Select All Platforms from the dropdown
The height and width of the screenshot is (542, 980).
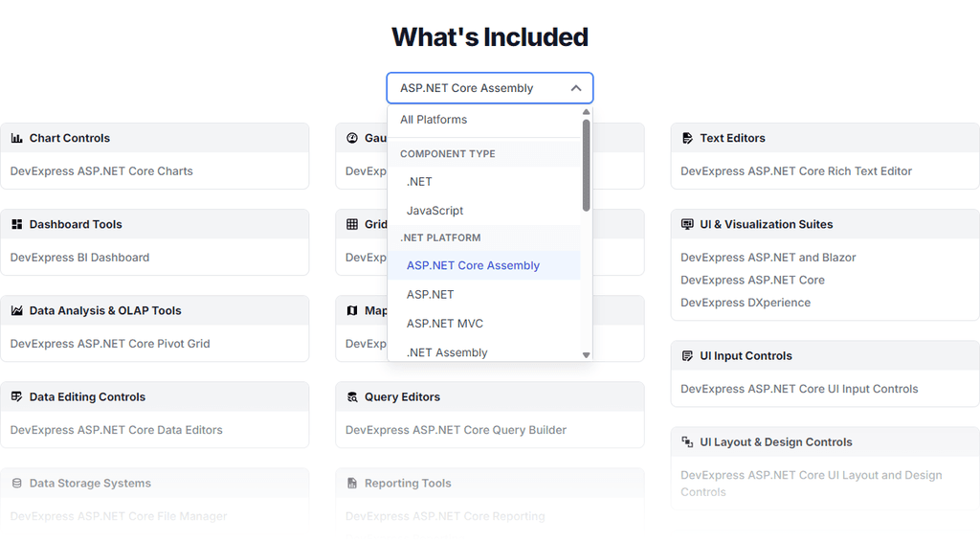483,120
